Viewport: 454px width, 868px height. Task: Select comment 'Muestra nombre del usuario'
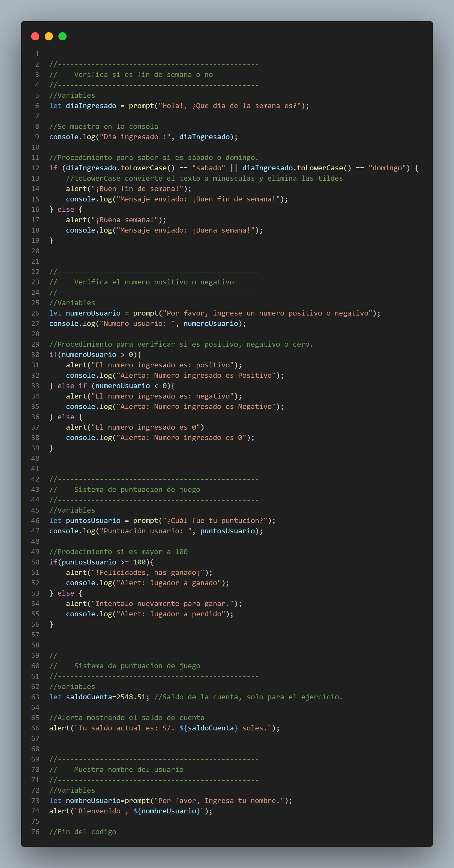point(129,770)
